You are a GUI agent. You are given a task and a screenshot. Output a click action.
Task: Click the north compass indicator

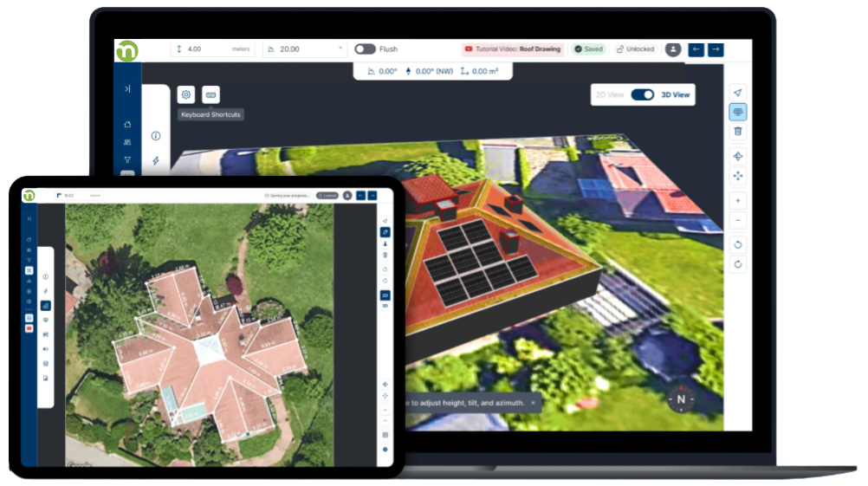click(681, 399)
